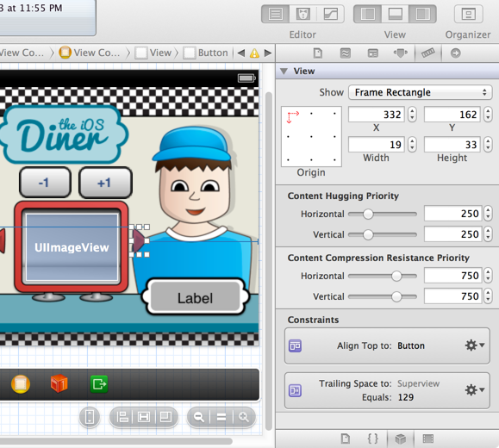The width and height of the screenshot is (499, 448).
Task: Open the Identity inspector tab
Action: pos(373,53)
